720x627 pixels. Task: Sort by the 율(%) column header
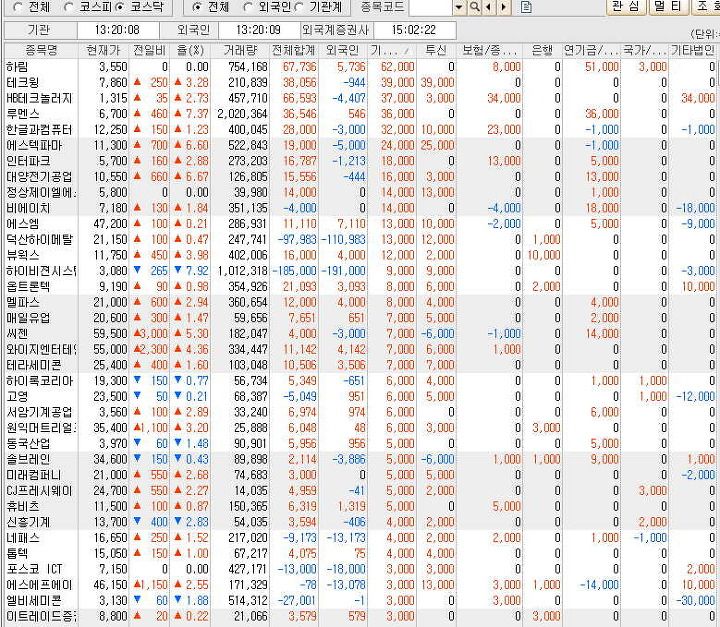[x=190, y=50]
